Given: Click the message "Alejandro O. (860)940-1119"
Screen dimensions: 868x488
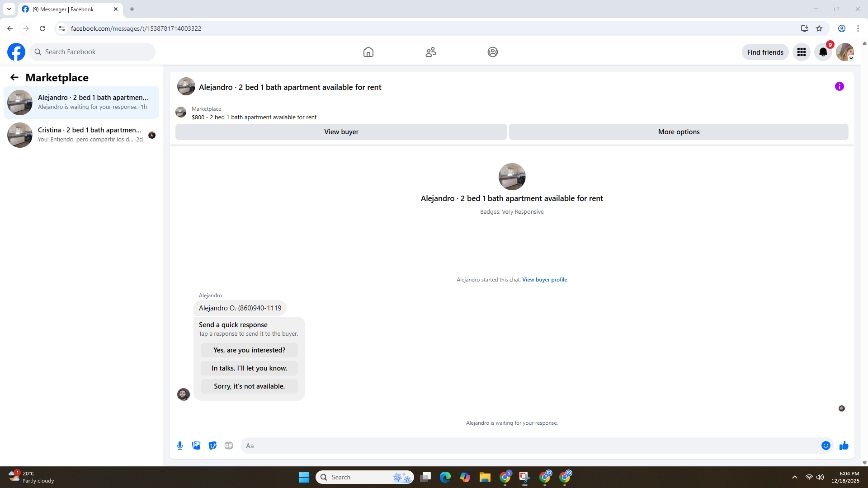Looking at the screenshot, I should (x=240, y=308).
